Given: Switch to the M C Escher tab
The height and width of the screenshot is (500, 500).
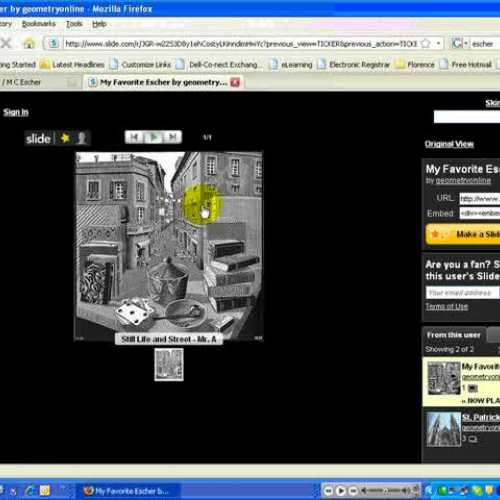Looking at the screenshot, I should point(38,82).
